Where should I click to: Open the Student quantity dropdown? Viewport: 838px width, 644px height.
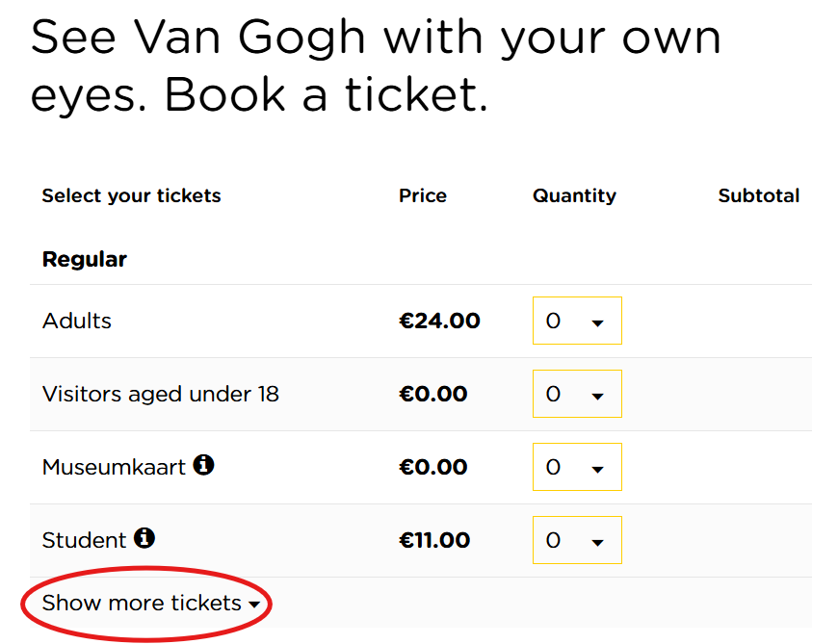577,540
